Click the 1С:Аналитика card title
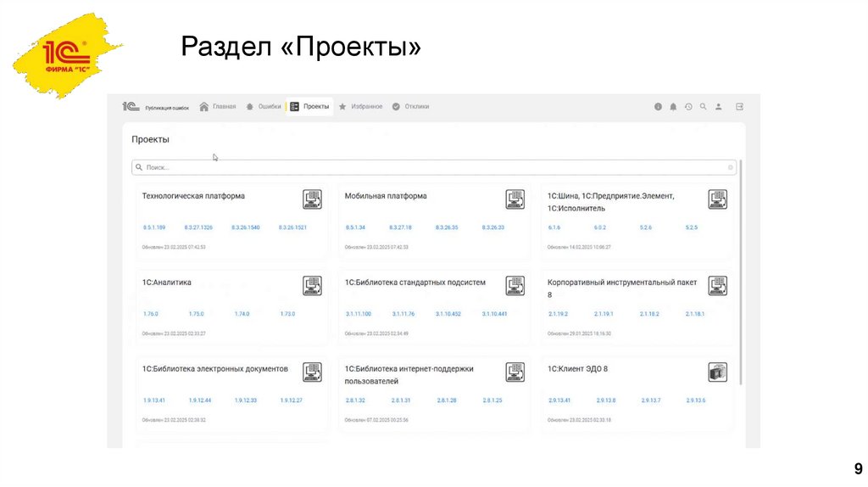Image resolution: width=868 pixels, height=487 pixels. [x=167, y=282]
